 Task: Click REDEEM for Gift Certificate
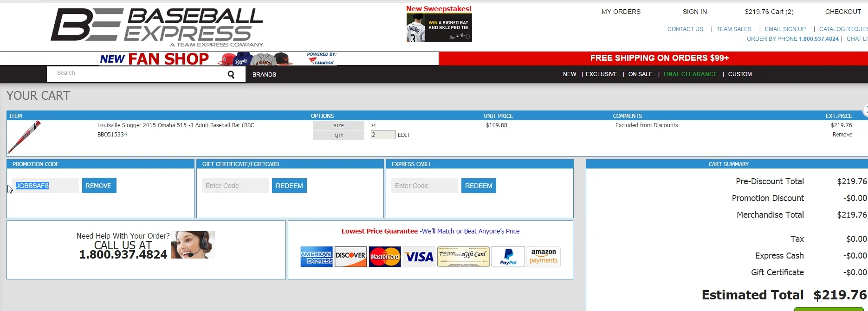(x=289, y=186)
